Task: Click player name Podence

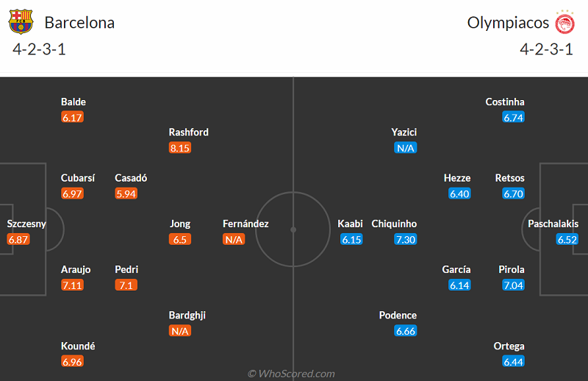Action: click(x=398, y=316)
